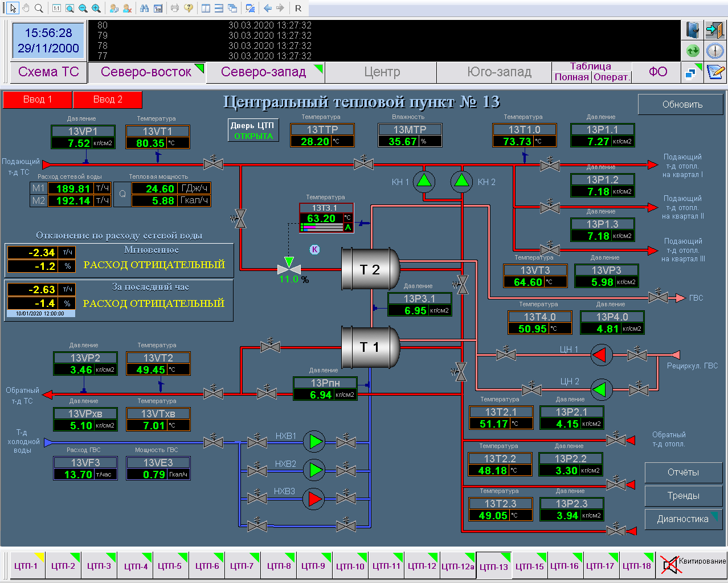The image size is (728, 583).
Task: Go forward with the gray right arrow
Action: pyautogui.click(x=280, y=8)
